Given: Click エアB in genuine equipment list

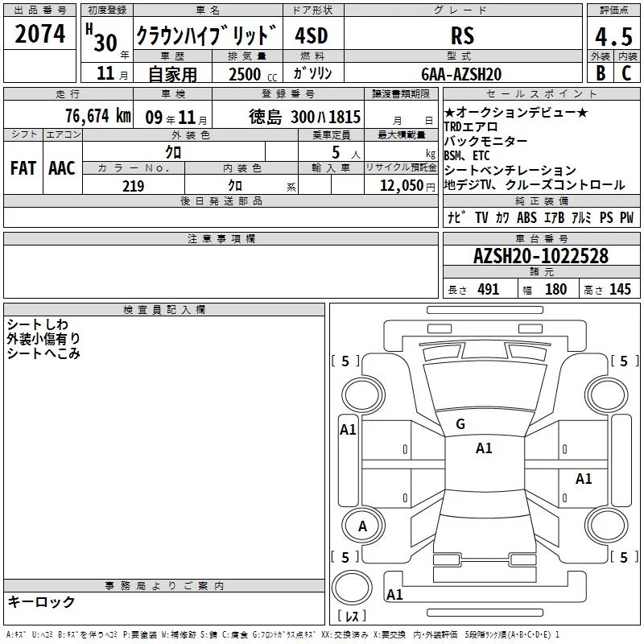Looking at the screenshot, I should click(554, 217).
